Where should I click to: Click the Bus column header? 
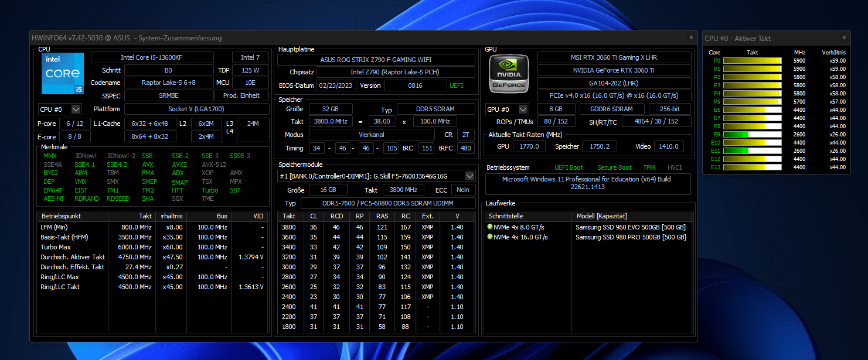[209, 216]
